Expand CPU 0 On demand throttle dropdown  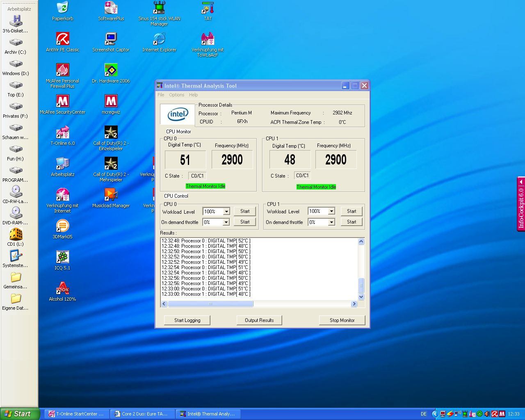[226, 222]
